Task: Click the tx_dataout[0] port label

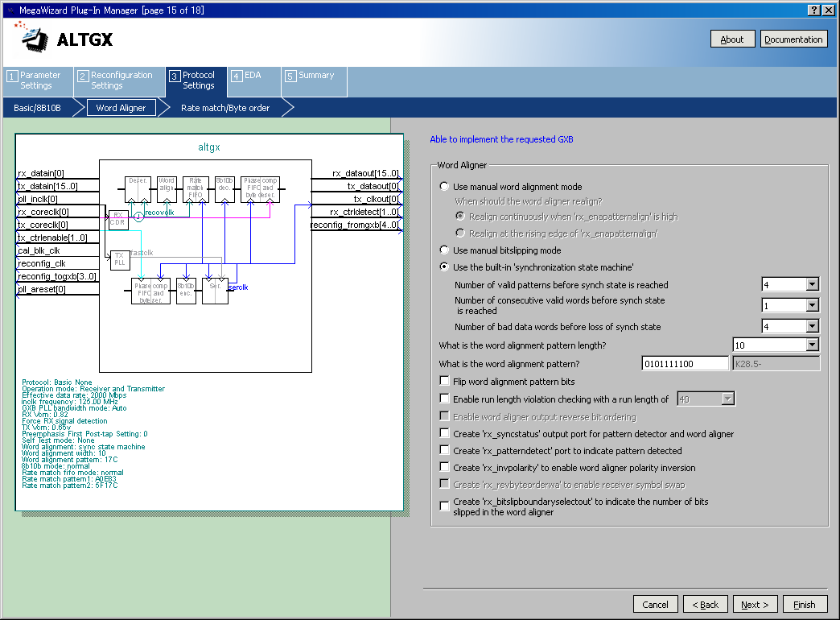Action: point(373,186)
